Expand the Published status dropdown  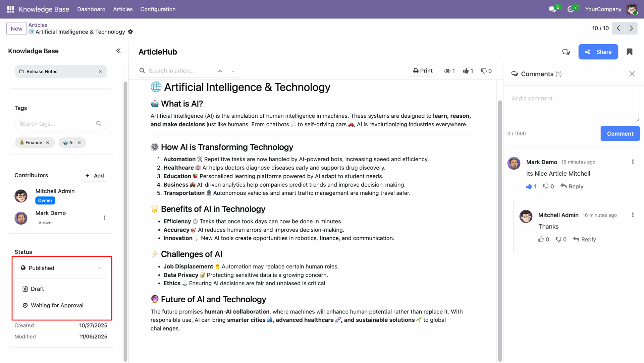click(61, 268)
